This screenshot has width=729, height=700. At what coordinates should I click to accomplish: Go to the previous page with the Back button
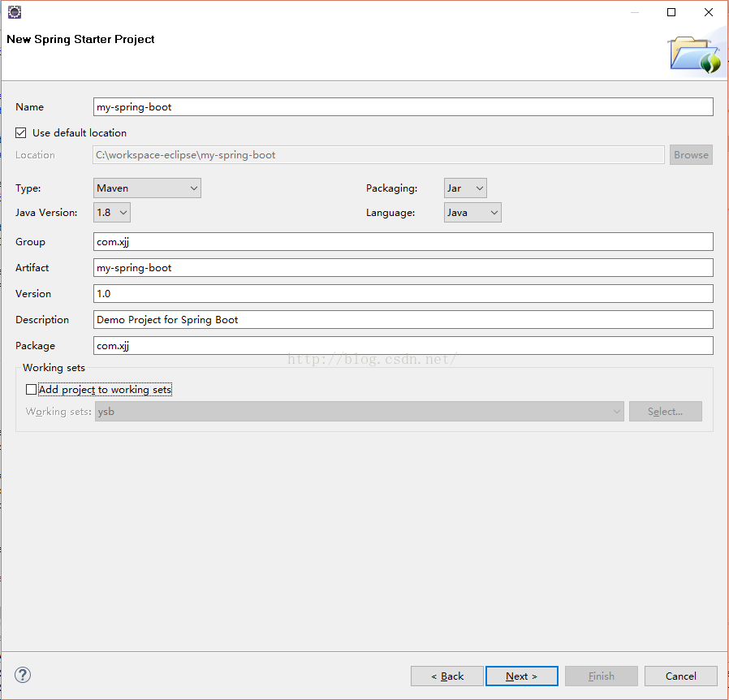(446, 676)
